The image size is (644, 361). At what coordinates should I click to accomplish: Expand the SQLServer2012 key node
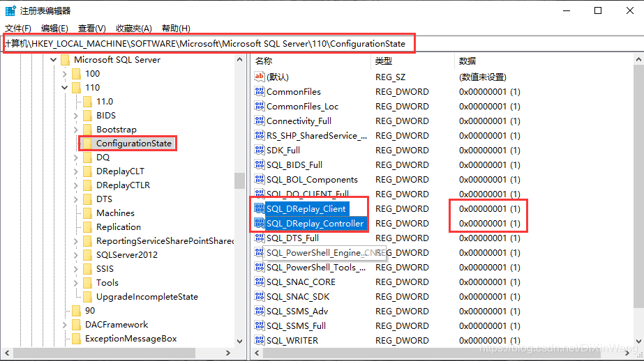(75, 255)
